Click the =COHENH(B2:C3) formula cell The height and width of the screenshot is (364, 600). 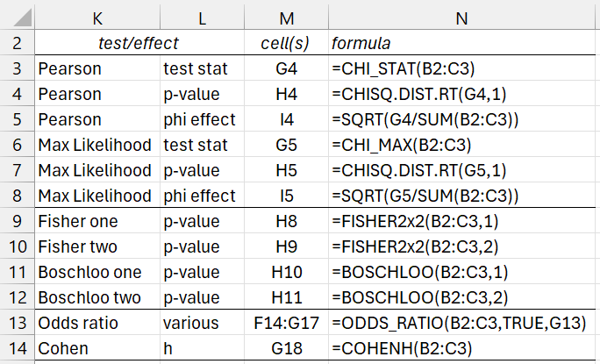(x=462, y=348)
